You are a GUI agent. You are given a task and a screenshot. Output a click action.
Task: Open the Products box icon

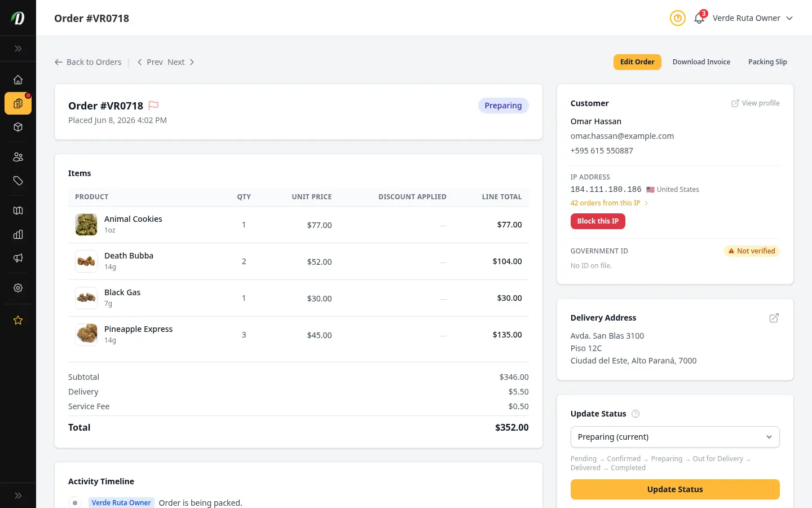point(18,127)
